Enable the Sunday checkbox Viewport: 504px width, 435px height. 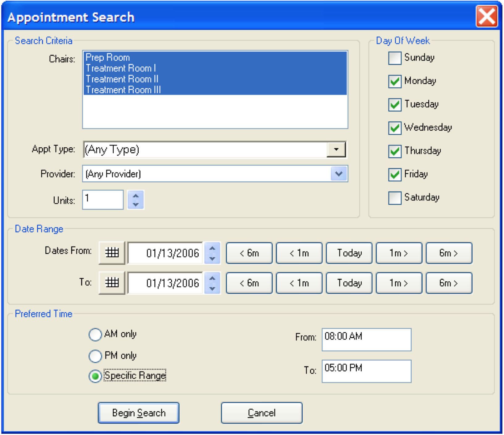[394, 58]
